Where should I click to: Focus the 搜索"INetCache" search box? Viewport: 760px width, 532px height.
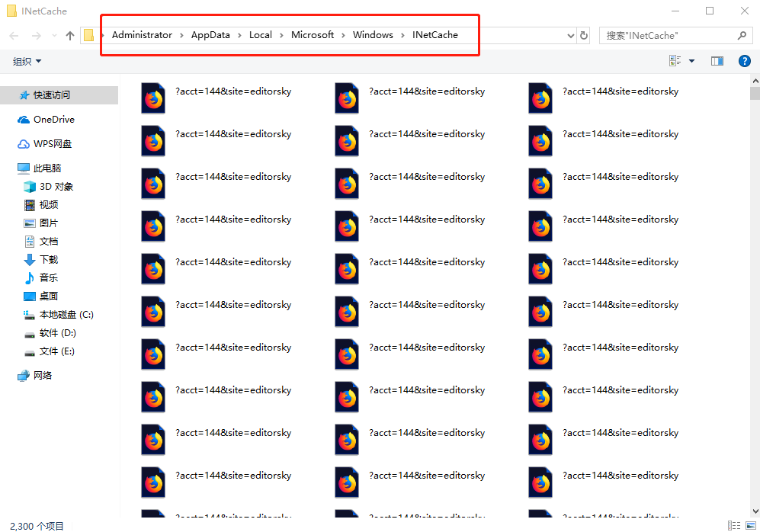coord(675,35)
